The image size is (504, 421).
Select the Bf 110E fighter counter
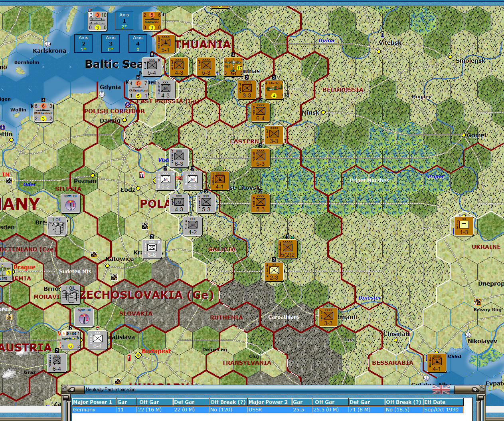click(x=71, y=340)
